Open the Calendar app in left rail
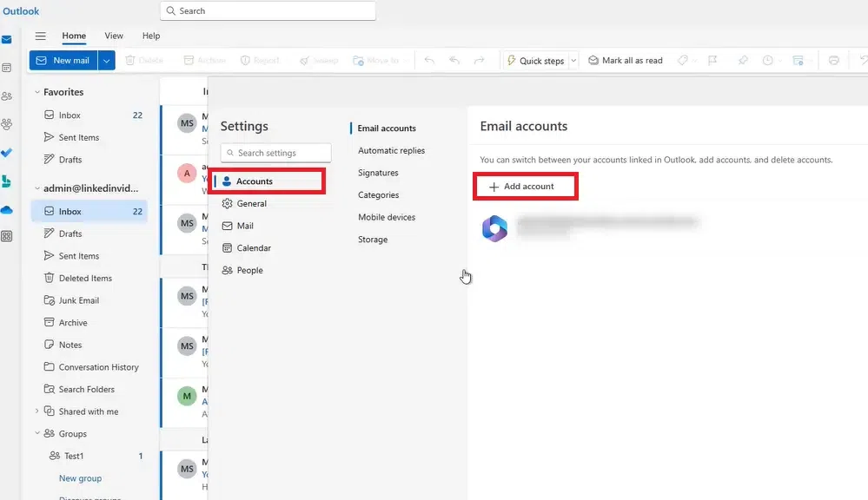Image resolution: width=868 pixels, height=500 pixels. pos(7,68)
